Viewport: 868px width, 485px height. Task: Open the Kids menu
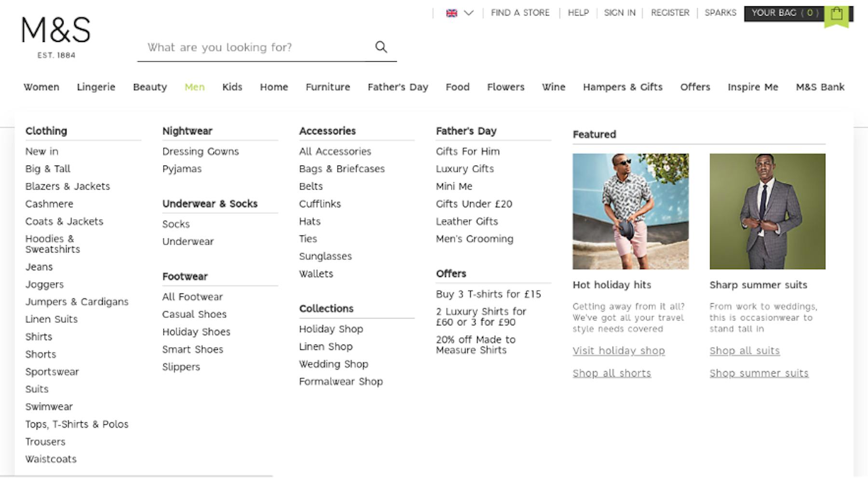[x=232, y=87]
